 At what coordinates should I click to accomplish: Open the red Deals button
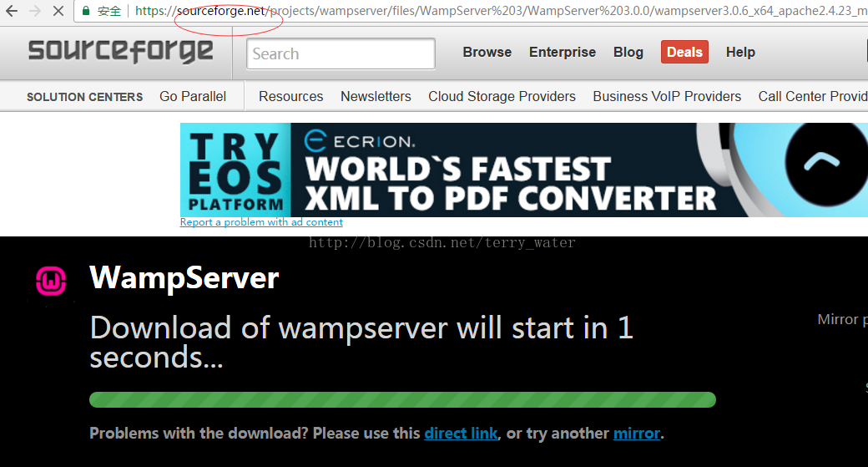(x=684, y=52)
